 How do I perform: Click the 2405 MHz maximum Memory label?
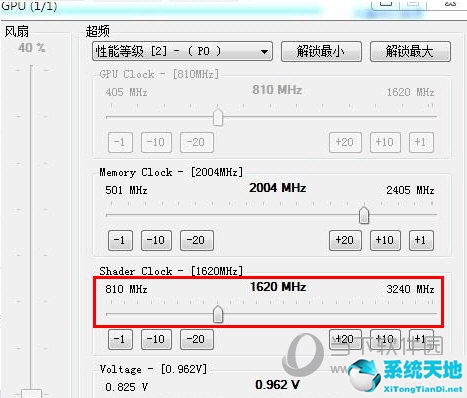(410, 190)
